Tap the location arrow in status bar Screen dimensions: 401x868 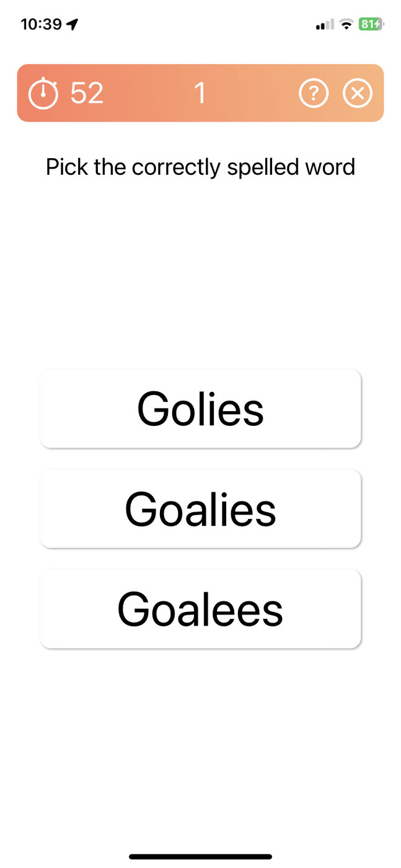[x=73, y=24]
